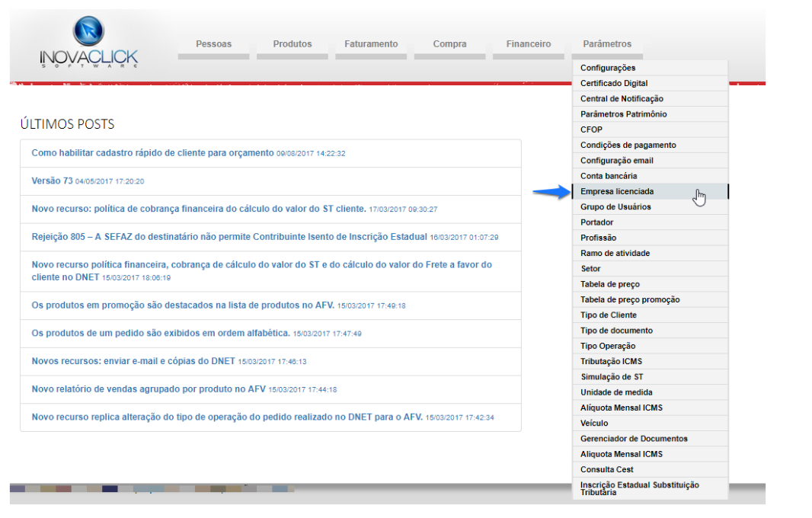Read the Rejeição 805 SEFAZ post
The image size is (812, 518).
[x=229, y=237]
